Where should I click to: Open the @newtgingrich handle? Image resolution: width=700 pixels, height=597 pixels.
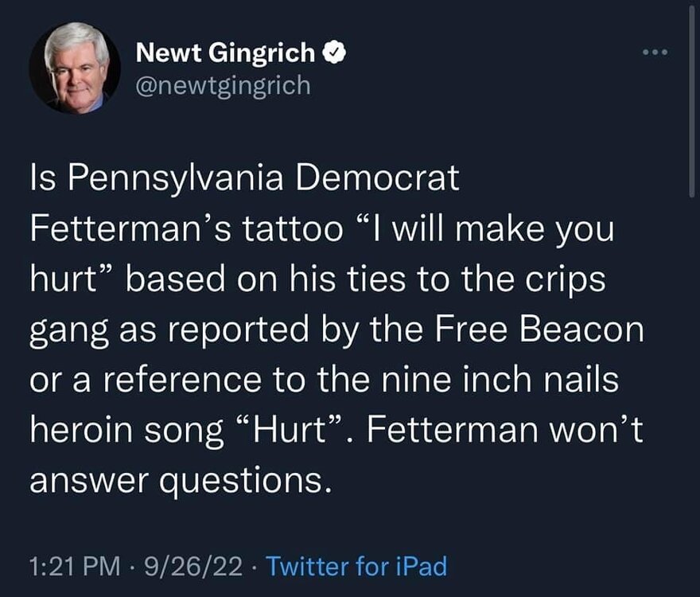point(224,85)
